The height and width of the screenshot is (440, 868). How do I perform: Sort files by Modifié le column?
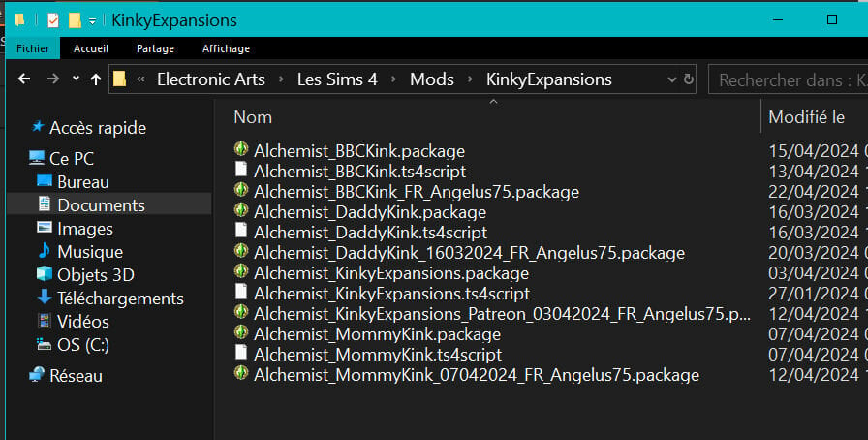click(x=806, y=117)
